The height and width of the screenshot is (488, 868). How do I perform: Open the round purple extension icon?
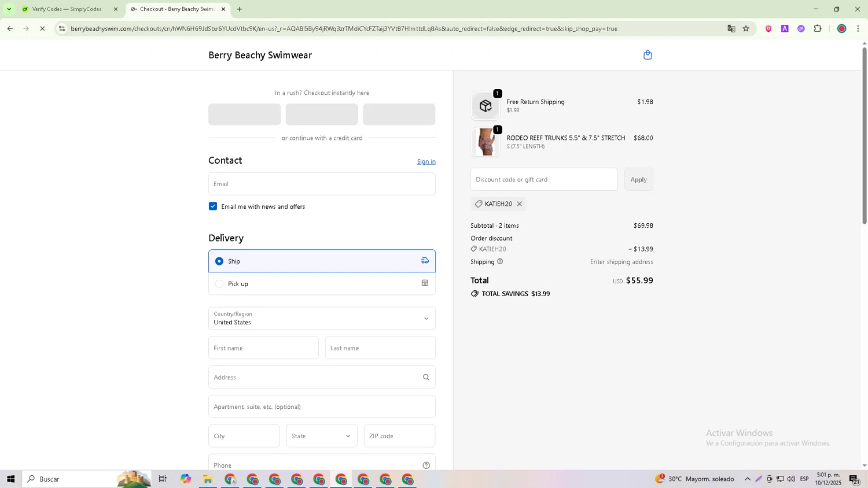tap(801, 28)
